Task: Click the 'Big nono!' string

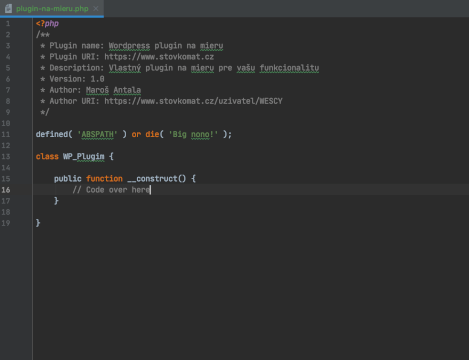Action: coord(193,134)
